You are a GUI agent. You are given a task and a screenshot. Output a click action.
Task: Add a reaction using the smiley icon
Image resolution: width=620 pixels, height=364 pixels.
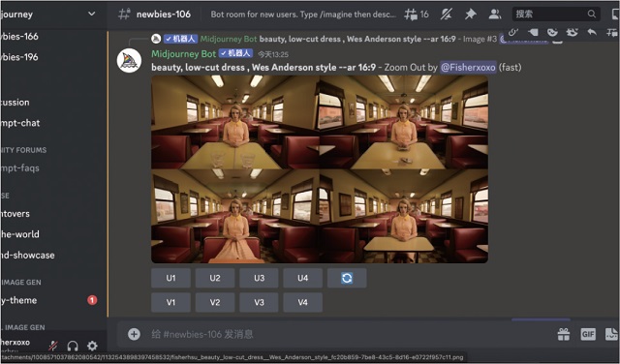pos(552,32)
